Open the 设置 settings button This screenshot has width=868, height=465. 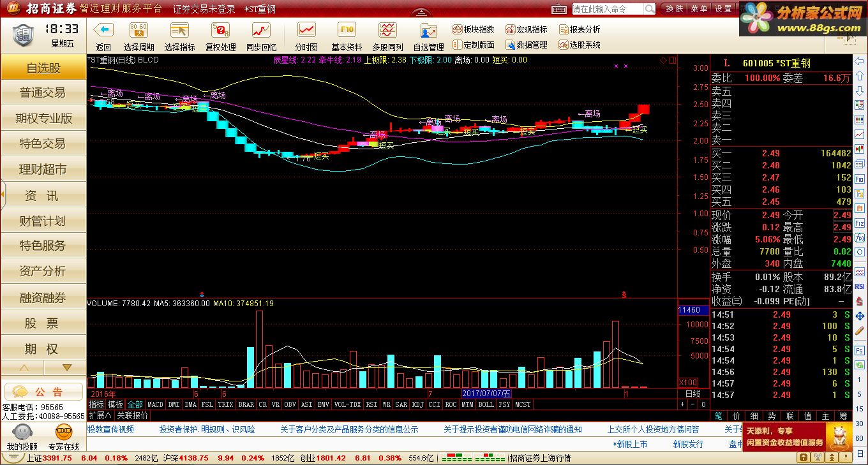pyautogui.click(x=723, y=9)
